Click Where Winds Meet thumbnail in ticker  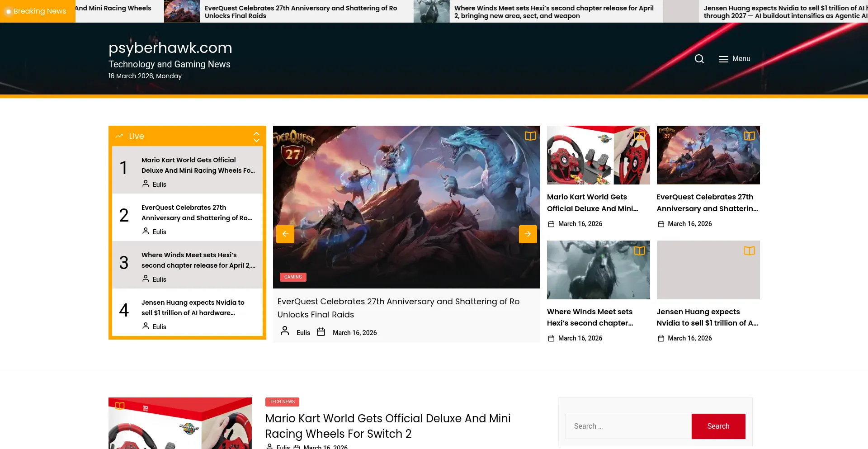coord(432,11)
